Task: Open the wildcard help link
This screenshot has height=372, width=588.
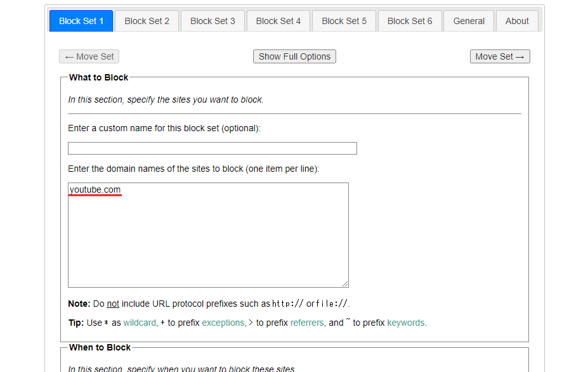Action: pyautogui.click(x=139, y=323)
